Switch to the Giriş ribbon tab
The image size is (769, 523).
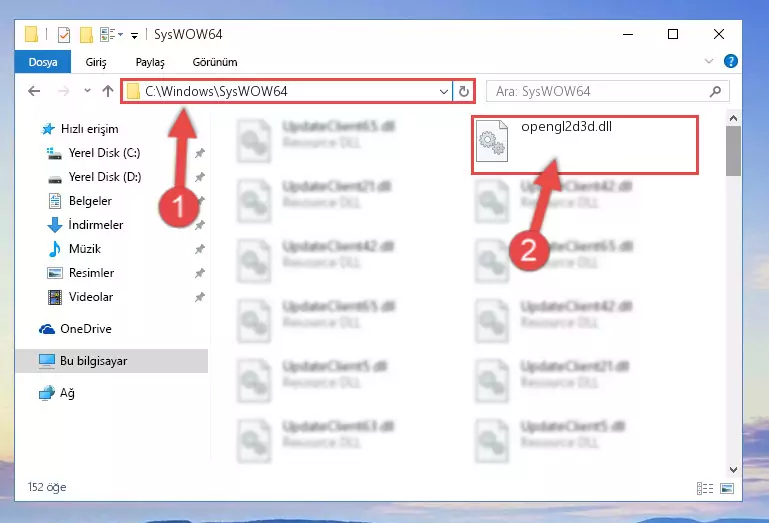96,62
